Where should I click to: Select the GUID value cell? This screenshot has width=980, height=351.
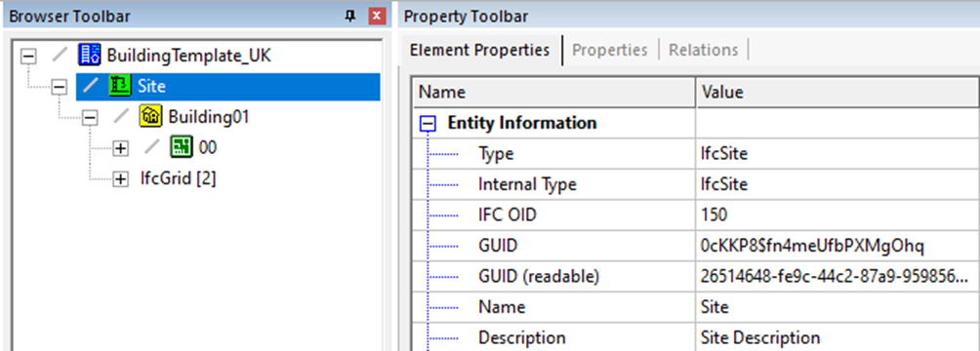coord(837,246)
